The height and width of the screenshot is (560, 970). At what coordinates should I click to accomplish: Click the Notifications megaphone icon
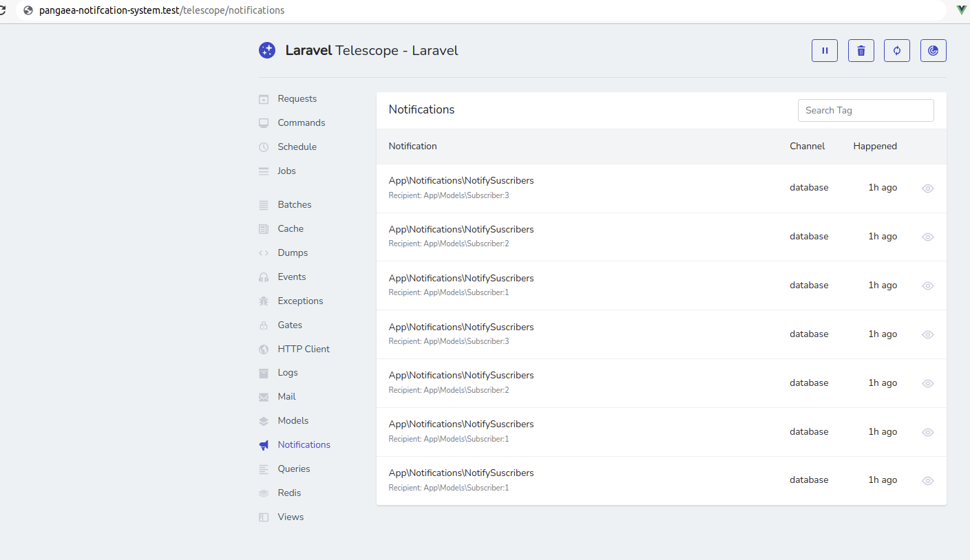263,444
